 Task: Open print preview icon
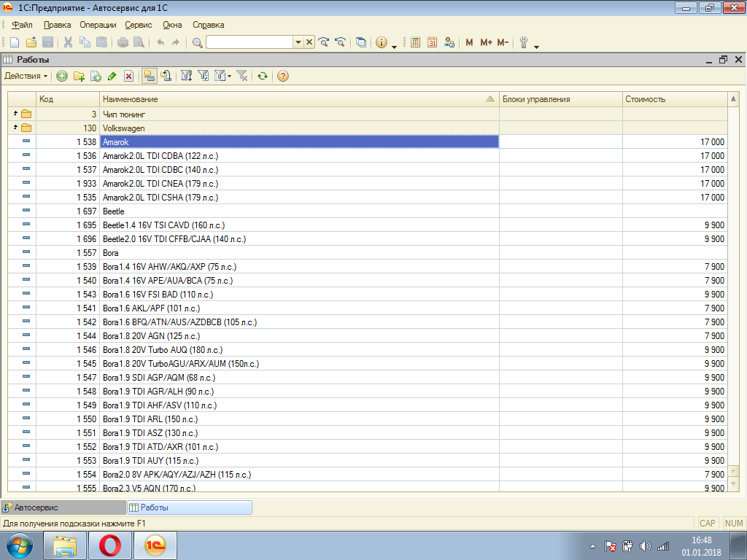pos(139,42)
